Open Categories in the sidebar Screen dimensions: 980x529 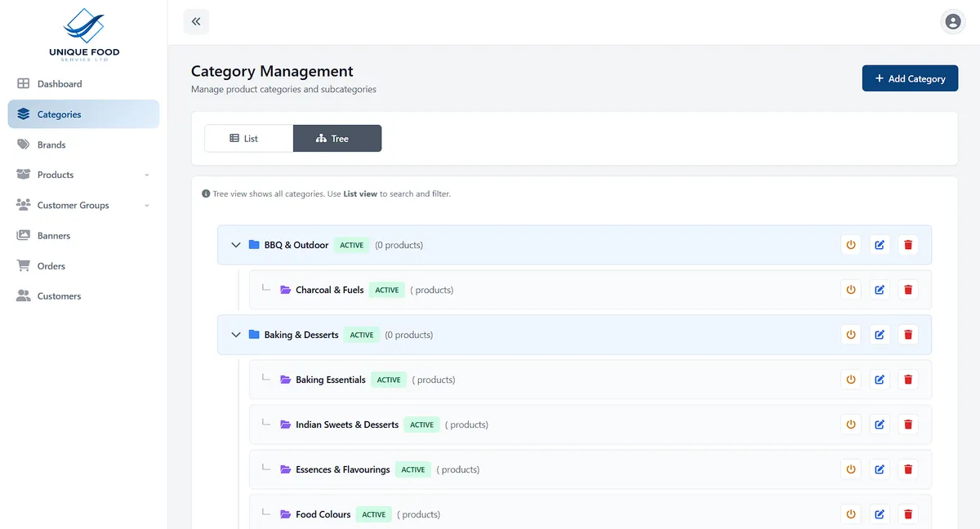(x=83, y=114)
